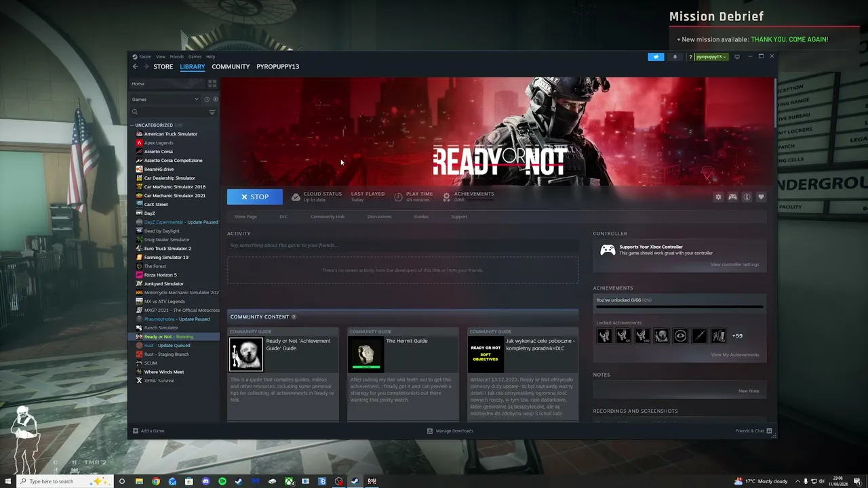Enter Big Picture mode via monitor icon
868x488 pixels.
coord(737,57)
